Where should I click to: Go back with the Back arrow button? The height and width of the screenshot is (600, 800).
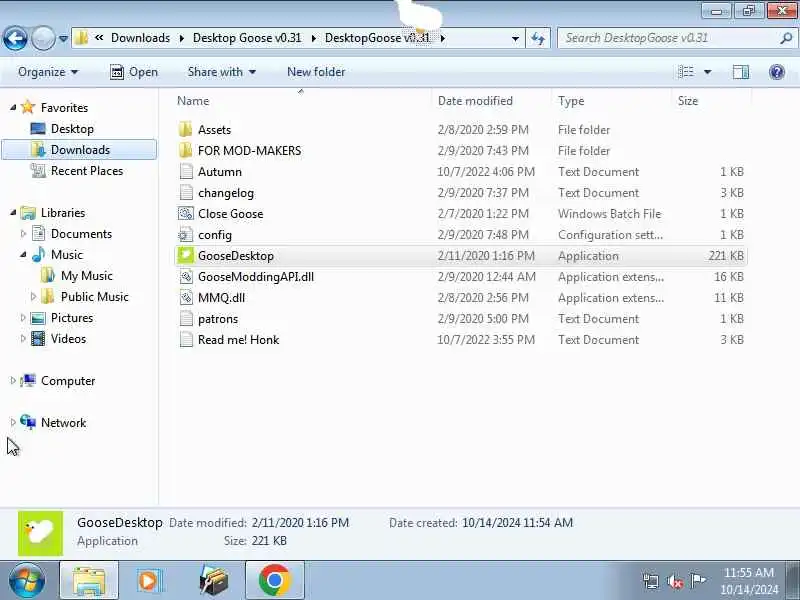[x=15, y=38]
